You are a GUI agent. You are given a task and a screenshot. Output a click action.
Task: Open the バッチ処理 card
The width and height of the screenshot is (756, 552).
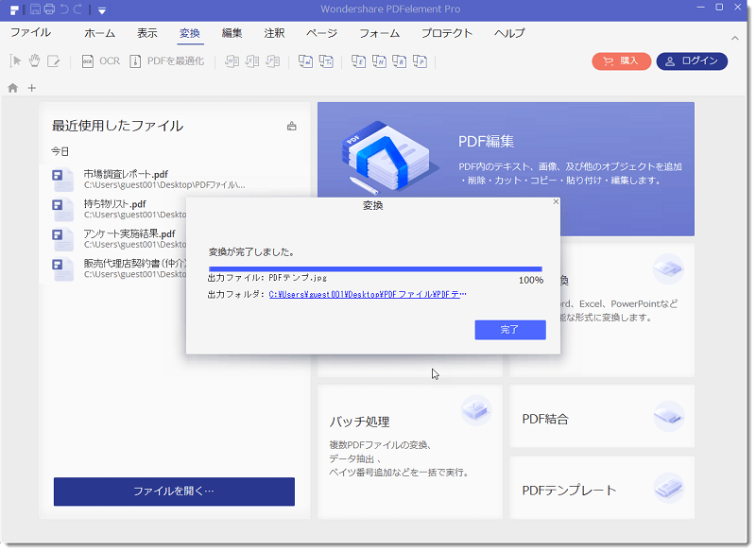[410, 451]
